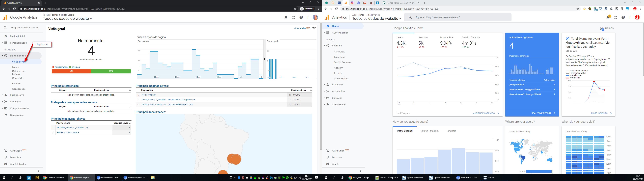
Task: Open apps grid icon in left Analytics header
Action: point(294,17)
